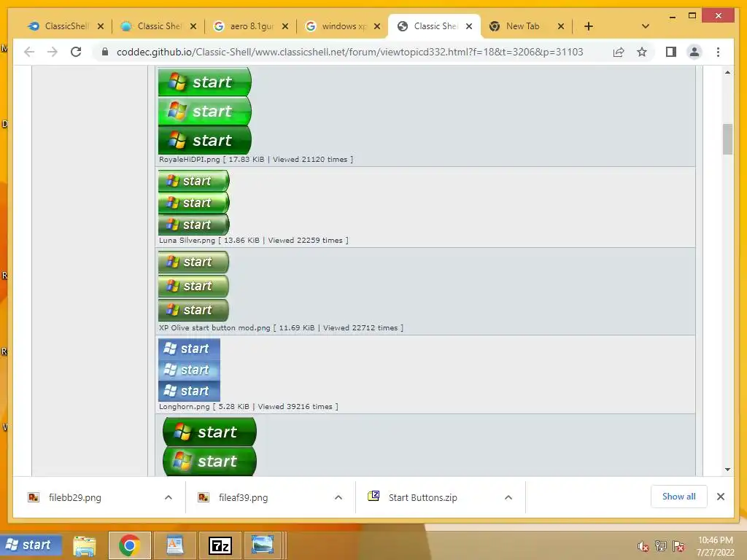Open the Chrome three-dot menu
The image size is (747, 560).
point(718,52)
